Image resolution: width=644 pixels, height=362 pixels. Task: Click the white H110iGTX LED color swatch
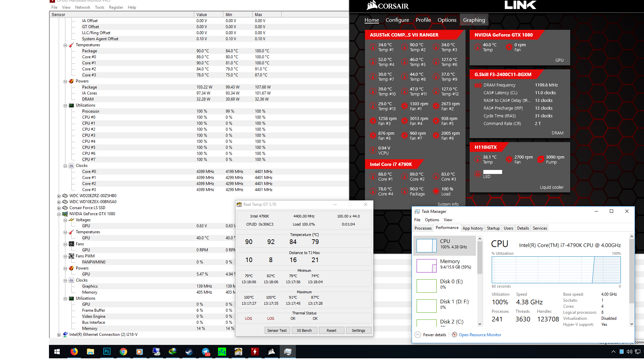tap(492, 172)
